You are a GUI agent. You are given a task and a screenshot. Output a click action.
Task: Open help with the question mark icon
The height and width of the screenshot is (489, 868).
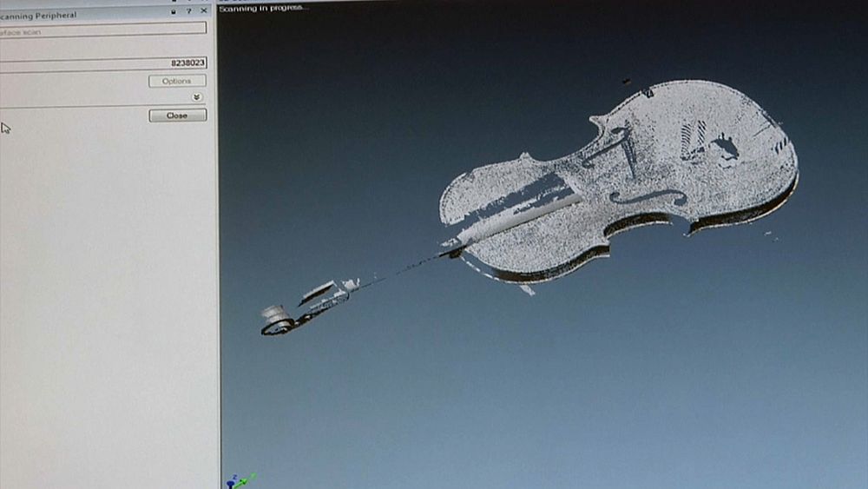coord(188,11)
